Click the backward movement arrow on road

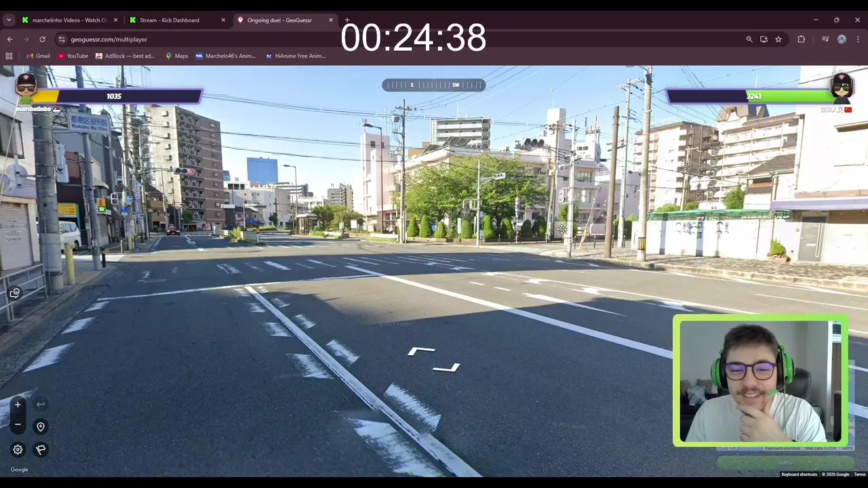pyautogui.click(x=446, y=368)
